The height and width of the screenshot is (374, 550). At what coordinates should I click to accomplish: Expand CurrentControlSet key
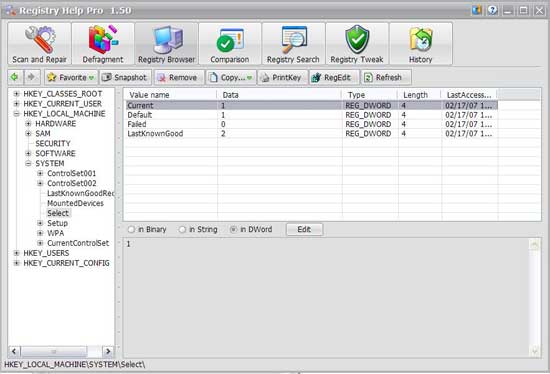[40, 243]
